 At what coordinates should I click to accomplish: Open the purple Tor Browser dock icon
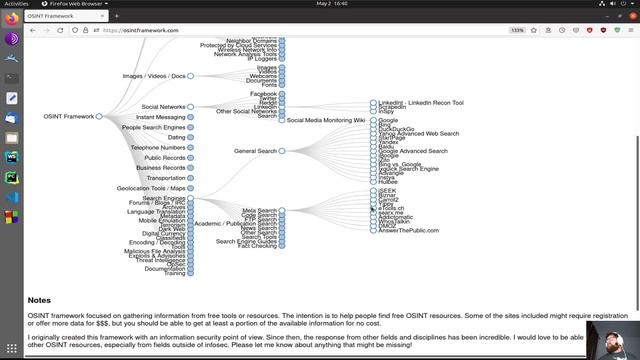[x=11, y=39]
